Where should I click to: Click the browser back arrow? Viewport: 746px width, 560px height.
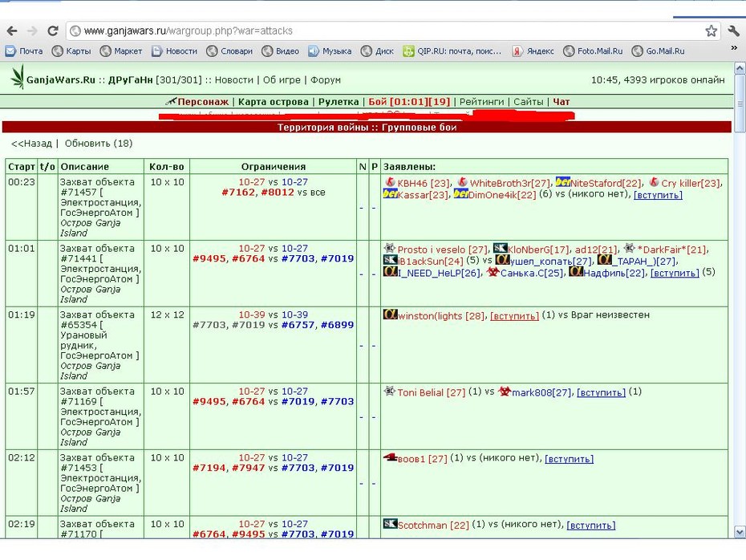tap(12, 31)
